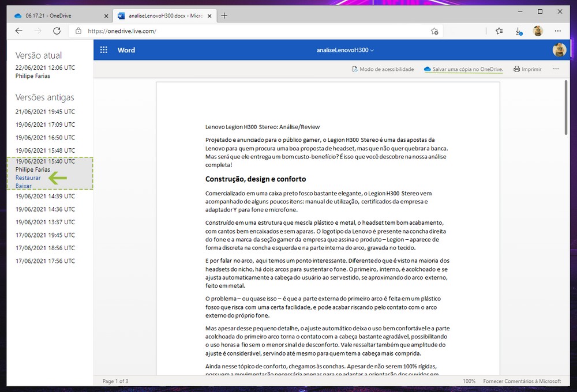The height and width of the screenshot is (392, 577).
Task: Open version 19/06/2021 14:39 UTC
Action: point(45,196)
